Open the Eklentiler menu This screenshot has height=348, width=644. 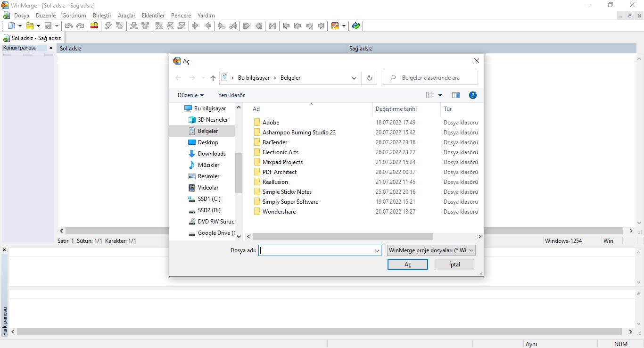point(153,16)
